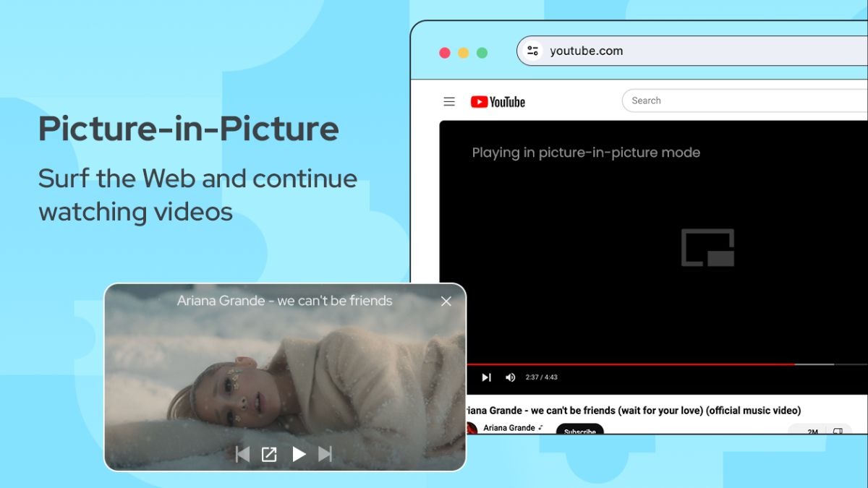This screenshot has height=488, width=868.
Task: Click the back-to-tab icon in the picture-in-picture window
Action: click(x=269, y=454)
